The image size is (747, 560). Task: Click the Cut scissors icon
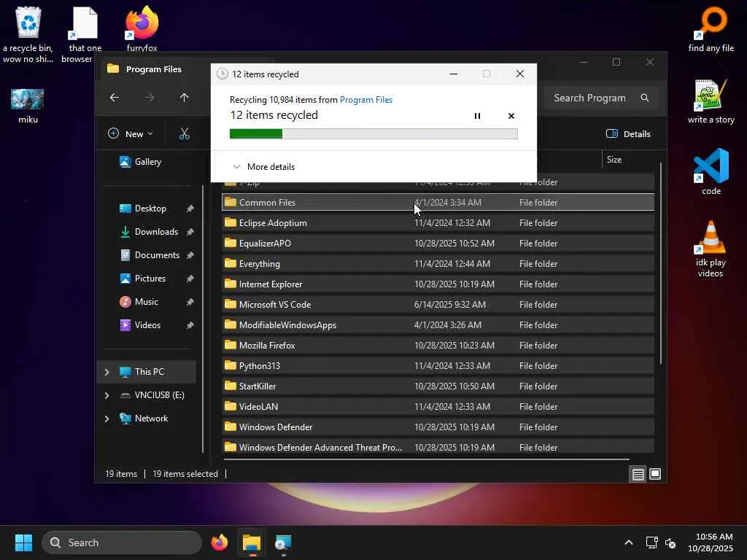pyautogui.click(x=185, y=134)
